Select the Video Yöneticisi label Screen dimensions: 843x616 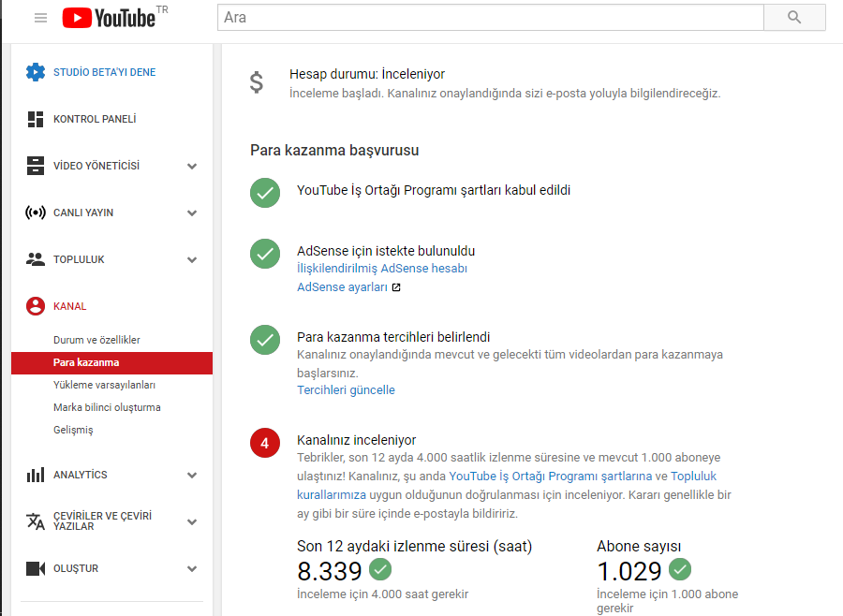(96, 166)
